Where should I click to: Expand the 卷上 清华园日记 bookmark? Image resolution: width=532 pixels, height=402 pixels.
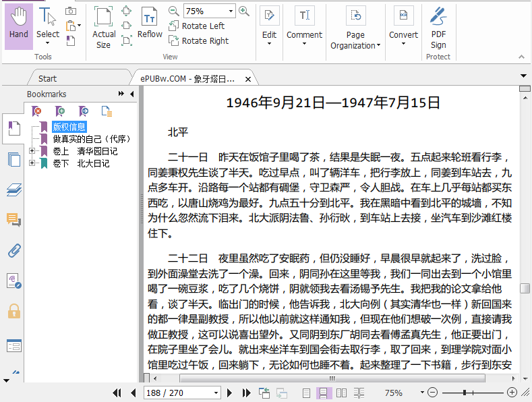pos(32,151)
